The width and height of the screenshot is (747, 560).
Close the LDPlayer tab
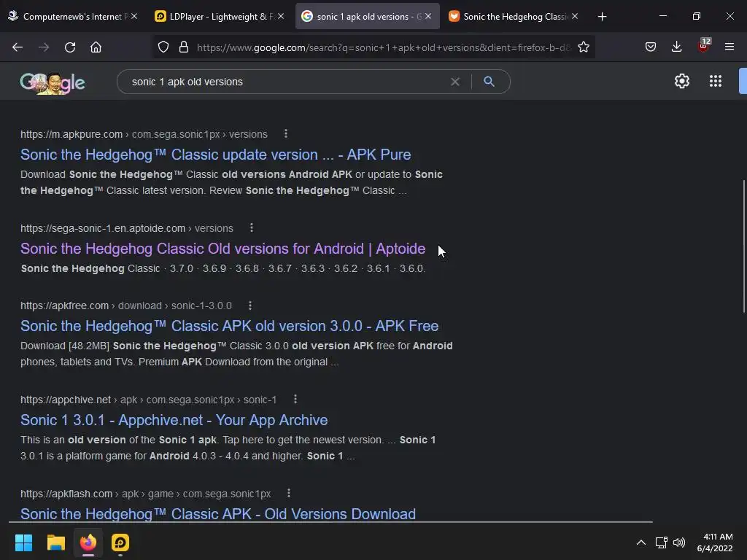point(281,16)
